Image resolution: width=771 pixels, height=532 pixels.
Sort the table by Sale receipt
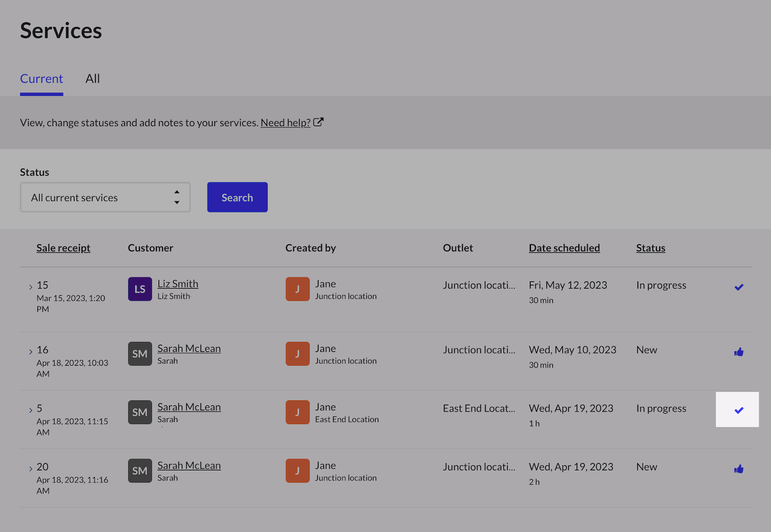click(63, 248)
